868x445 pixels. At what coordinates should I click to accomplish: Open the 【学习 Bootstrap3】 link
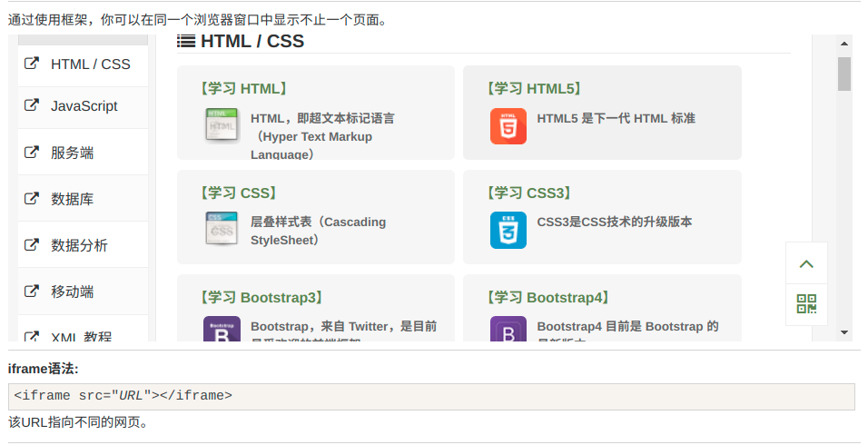point(261,297)
